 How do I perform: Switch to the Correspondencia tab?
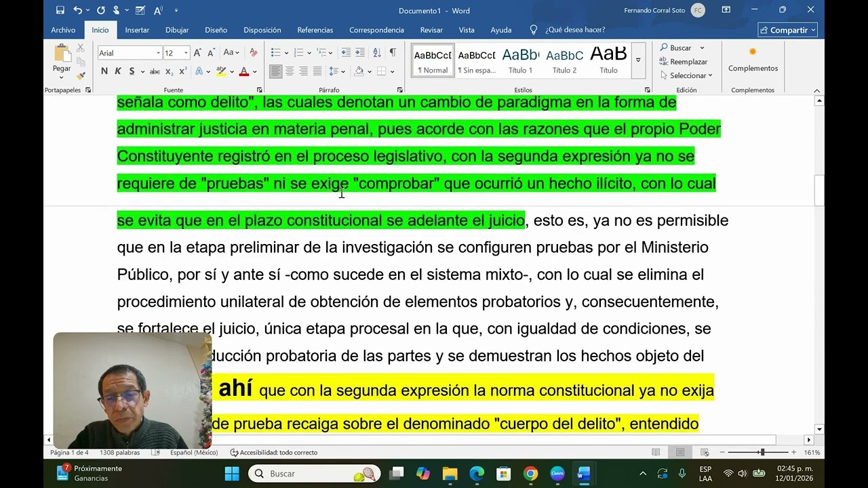point(376,30)
